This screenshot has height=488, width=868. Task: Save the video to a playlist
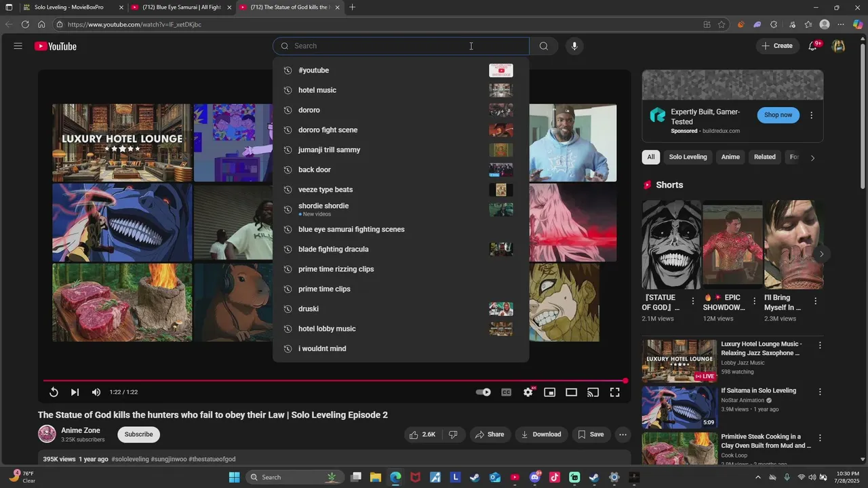coord(590,434)
